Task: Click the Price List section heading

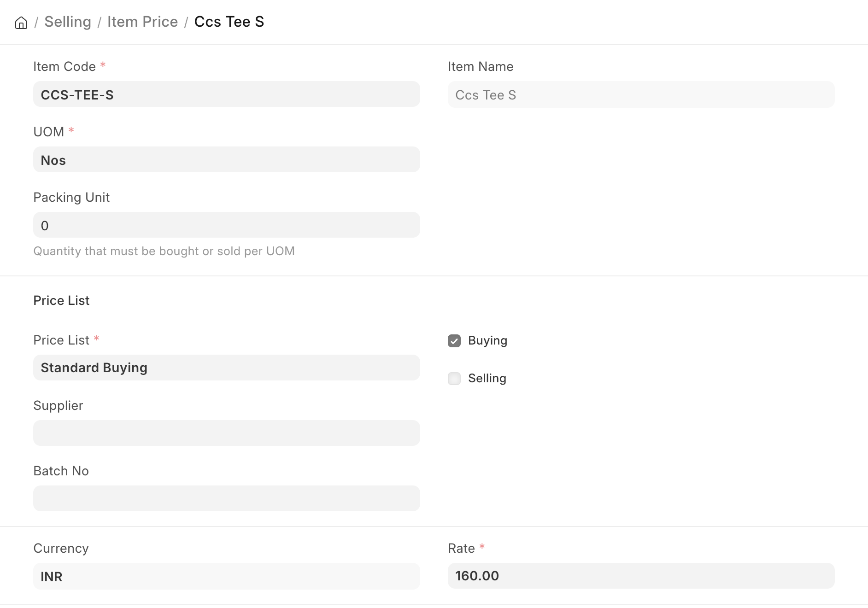Action: coord(61,300)
